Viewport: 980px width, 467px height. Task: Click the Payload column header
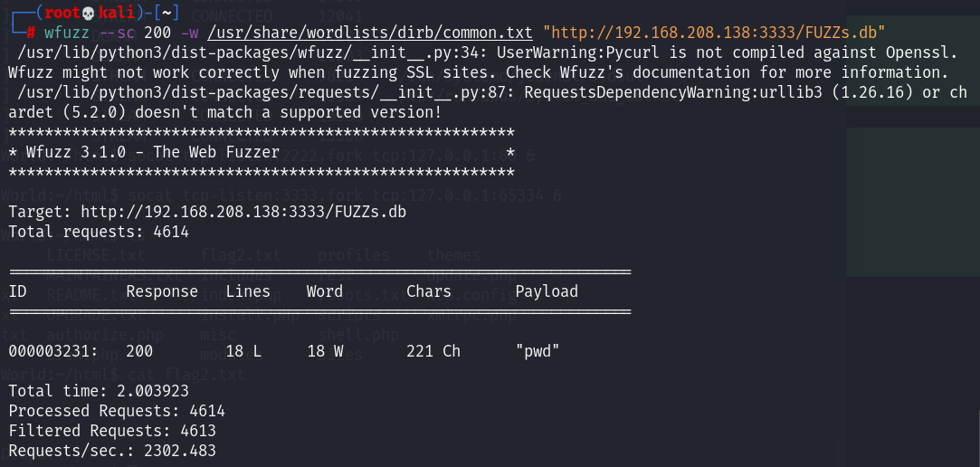click(x=547, y=291)
